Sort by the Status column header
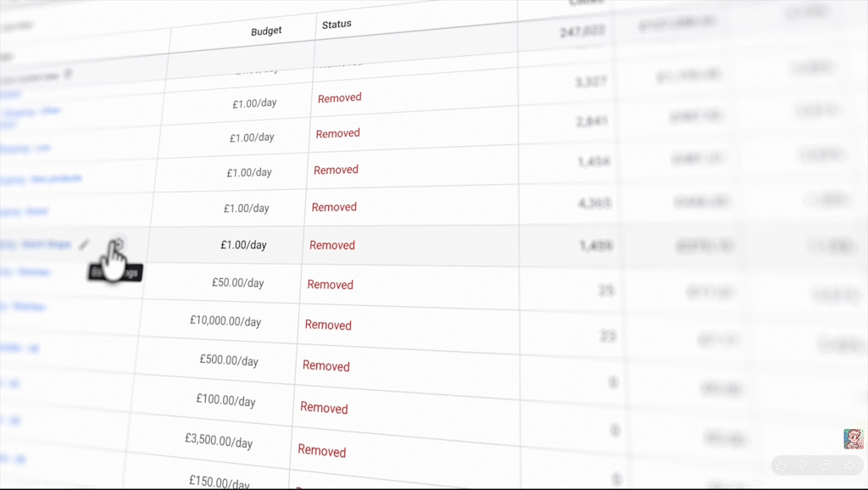Image resolution: width=868 pixels, height=490 pixels. [337, 25]
